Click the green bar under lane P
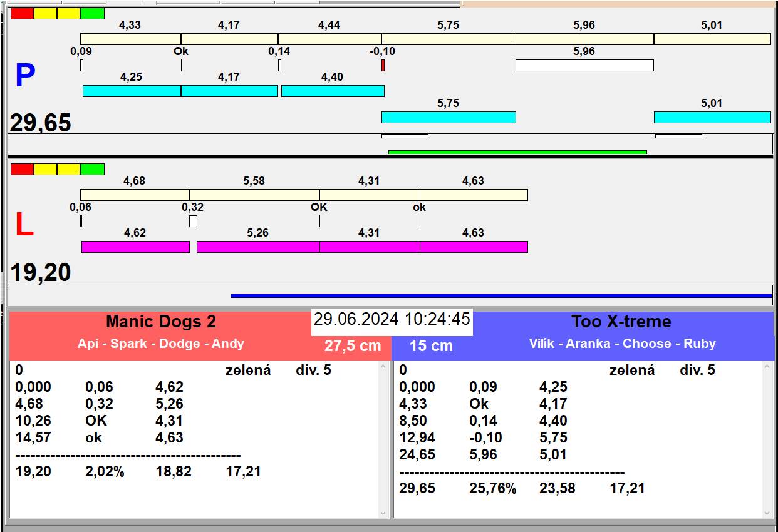The image size is (778, 532). click(x=517, y=152)
